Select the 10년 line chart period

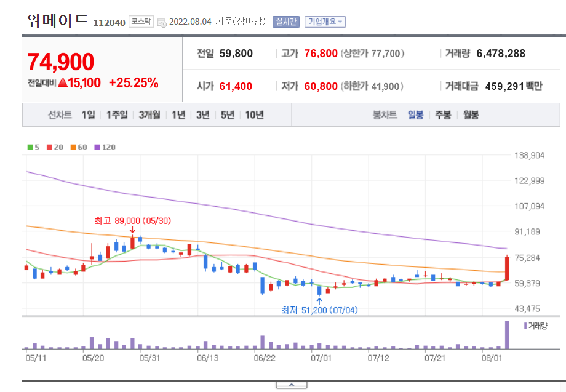(255, 115)
